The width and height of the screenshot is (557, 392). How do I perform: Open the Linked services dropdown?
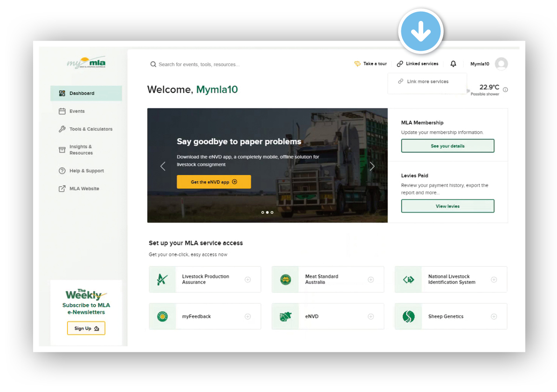[x=418, y=64]
